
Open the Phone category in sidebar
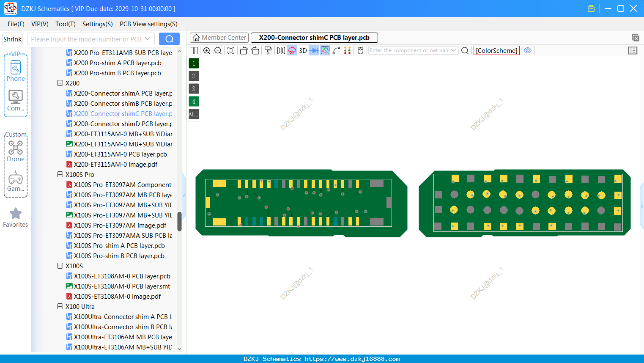pos(16,71)
